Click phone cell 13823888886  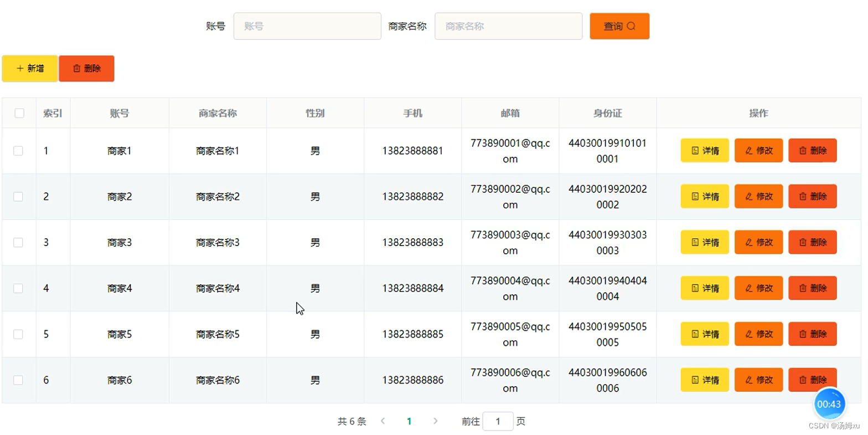[412, 380]
